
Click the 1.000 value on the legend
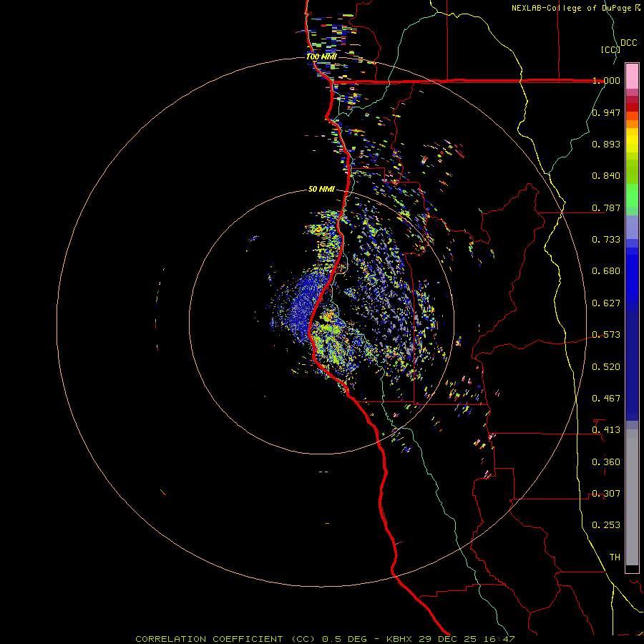(x=606, y=81)
